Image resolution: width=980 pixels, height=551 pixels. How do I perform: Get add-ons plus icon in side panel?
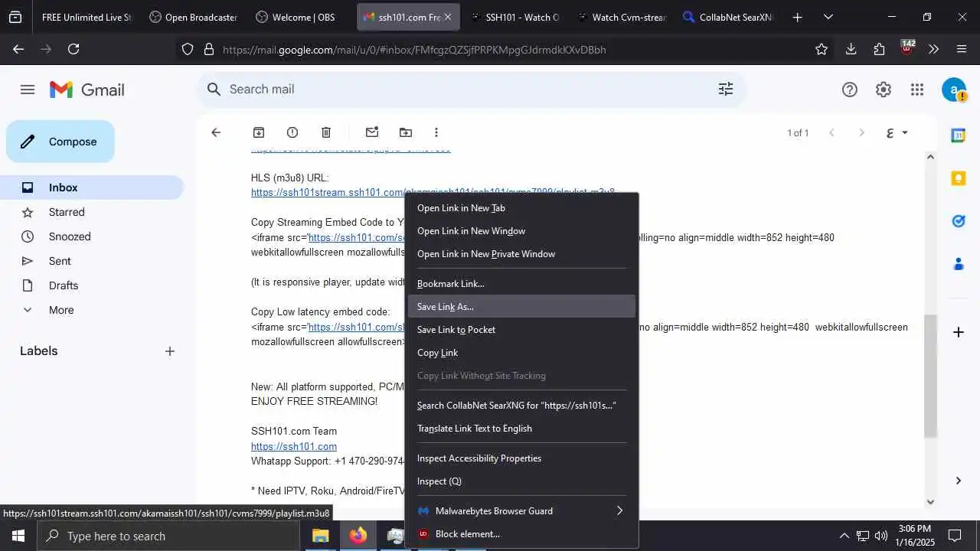[958, 332]
